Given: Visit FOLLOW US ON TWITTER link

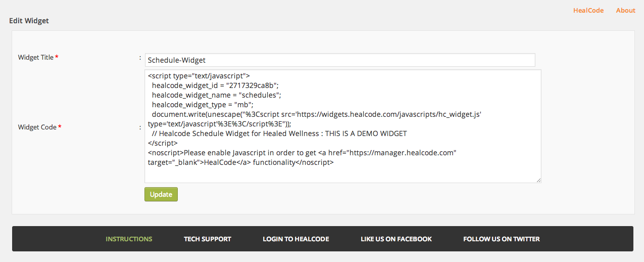Looking at the screenshot, I should tap(502, 239).
